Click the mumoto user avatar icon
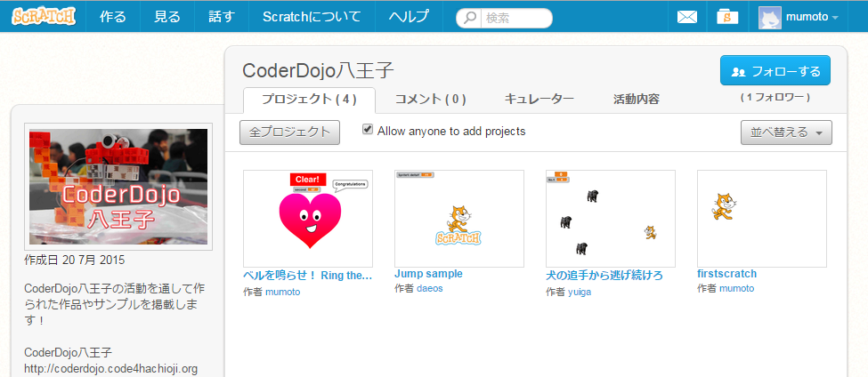The height and width of the screenshot is (377, 868). [769, 17]
